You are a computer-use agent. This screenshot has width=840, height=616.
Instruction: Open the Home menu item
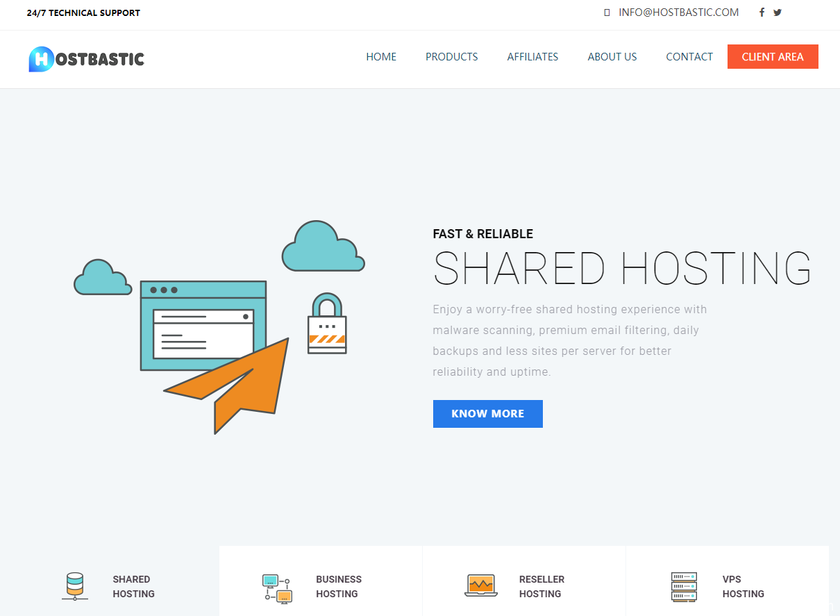(381, 57)
